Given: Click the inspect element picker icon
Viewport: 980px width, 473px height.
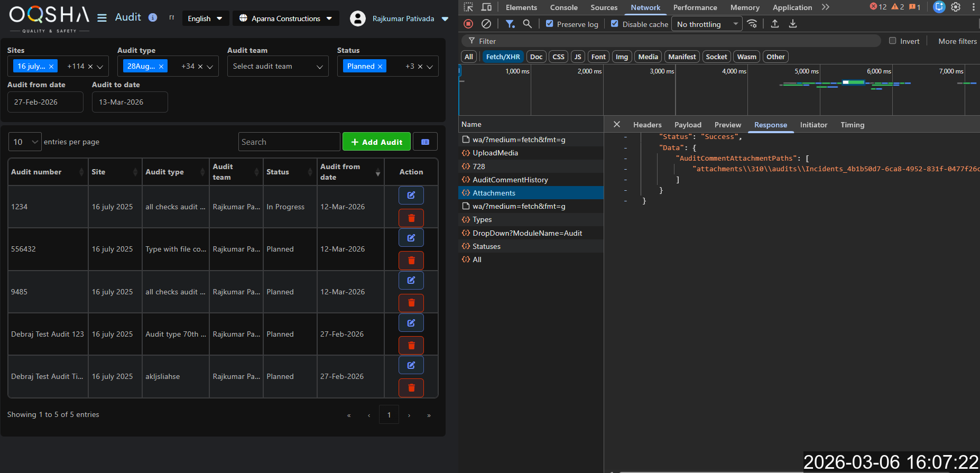Looking at the screenshot, I should point(468,7).
